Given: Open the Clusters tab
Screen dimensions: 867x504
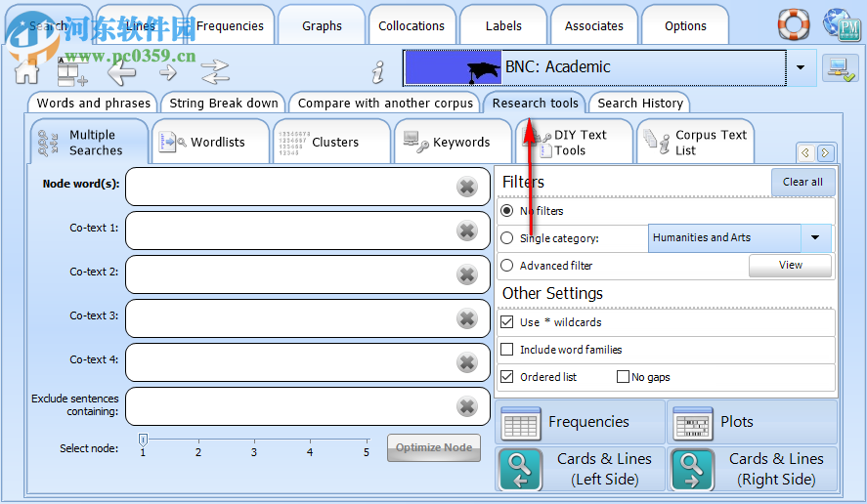Looking at the screenshot, I should pyautogui.click(x=331, y=143).
